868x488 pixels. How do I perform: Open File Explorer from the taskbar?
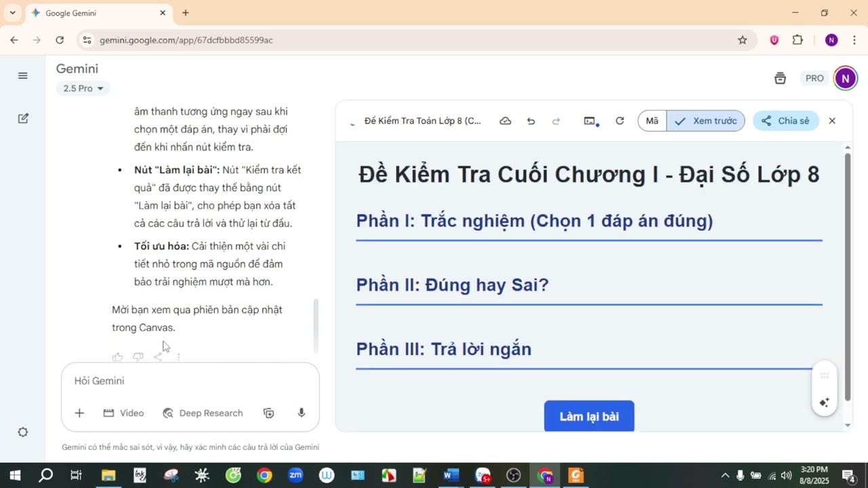coord(108,475)
